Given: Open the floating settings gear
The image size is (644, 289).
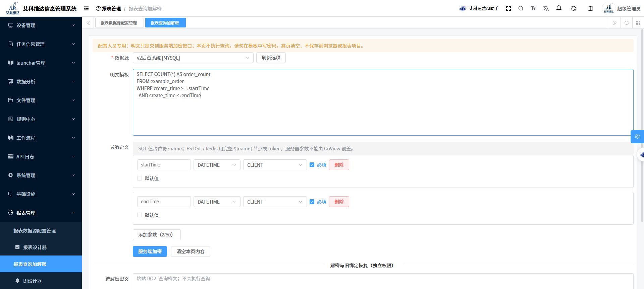Looking at the screenshot, I should (637, 137).
